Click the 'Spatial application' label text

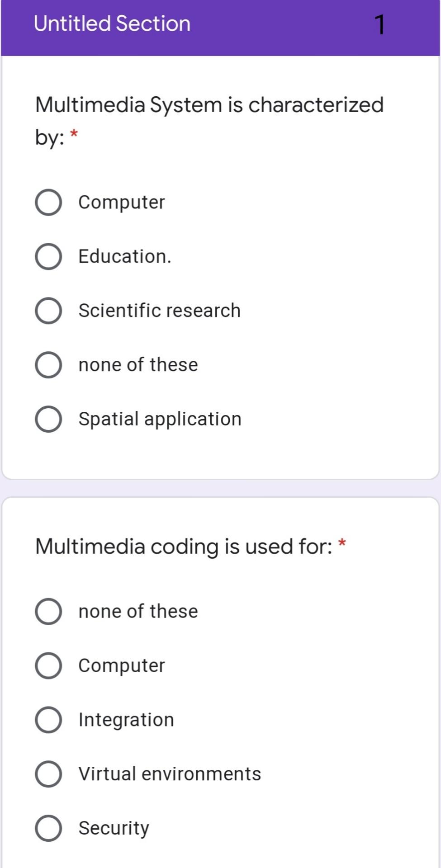coord(160,419)
